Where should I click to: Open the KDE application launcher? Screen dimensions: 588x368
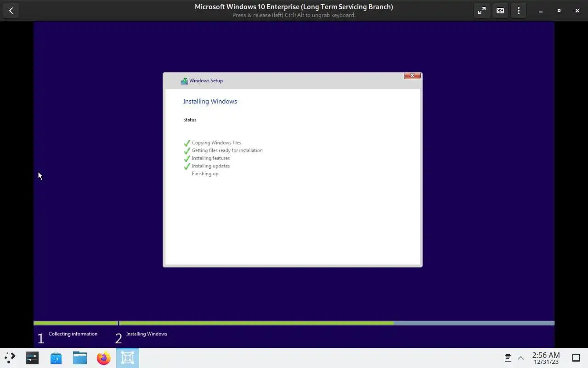[x=10, y=358]
